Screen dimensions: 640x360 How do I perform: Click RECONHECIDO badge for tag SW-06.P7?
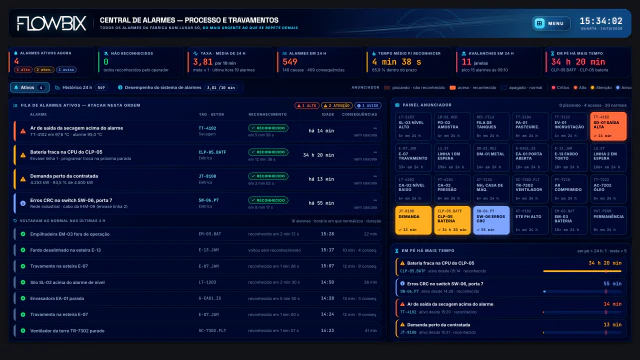point(268,200)
